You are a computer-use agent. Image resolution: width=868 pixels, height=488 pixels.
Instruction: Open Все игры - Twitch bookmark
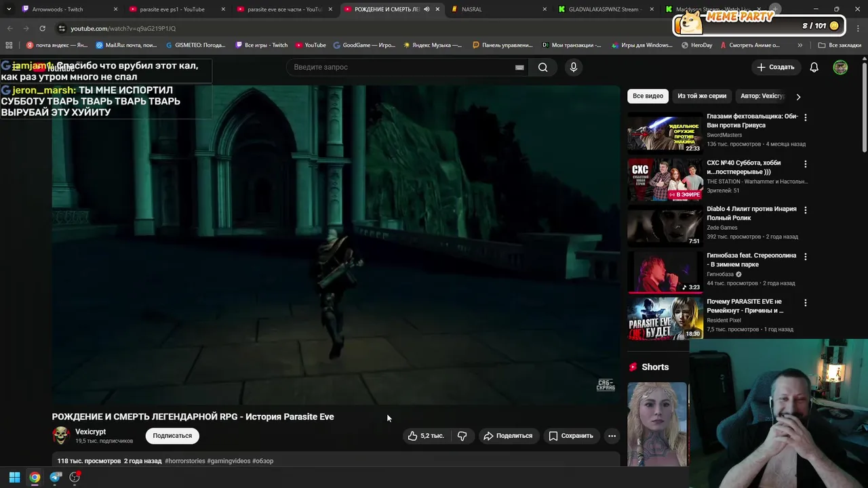coord(262,45)
